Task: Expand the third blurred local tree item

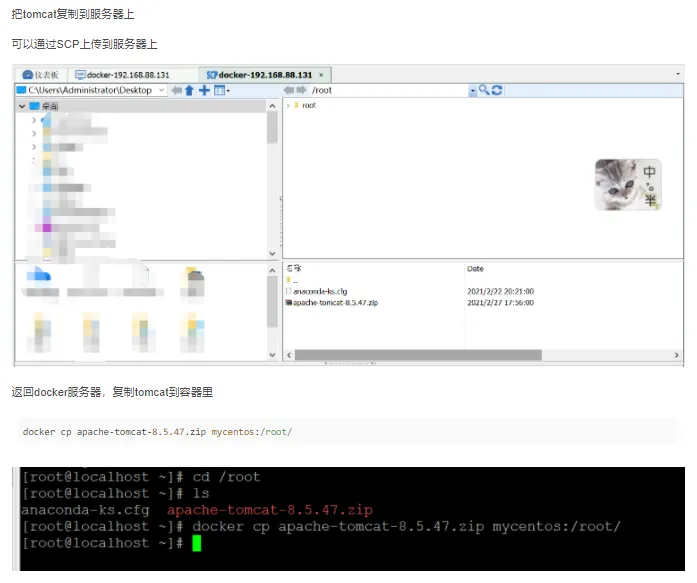Action: tap(34, 147)
